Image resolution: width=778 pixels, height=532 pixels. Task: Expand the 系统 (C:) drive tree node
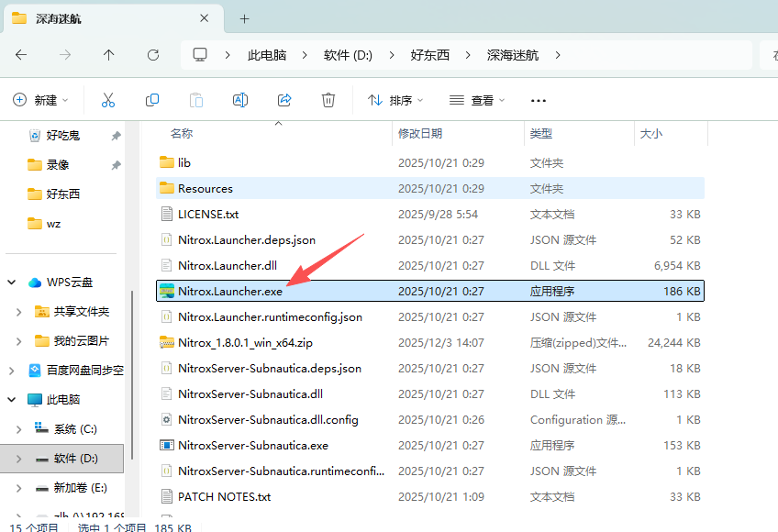point(19,429)
